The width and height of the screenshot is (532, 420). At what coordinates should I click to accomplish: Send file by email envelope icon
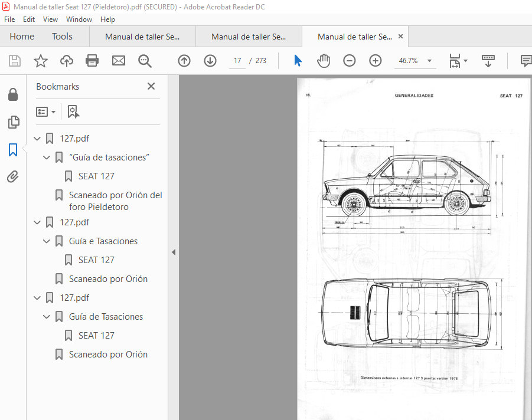coord(119,61)
